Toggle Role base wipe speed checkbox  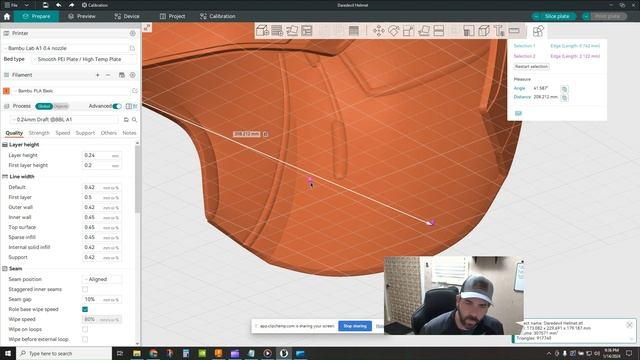click(85, 309)
